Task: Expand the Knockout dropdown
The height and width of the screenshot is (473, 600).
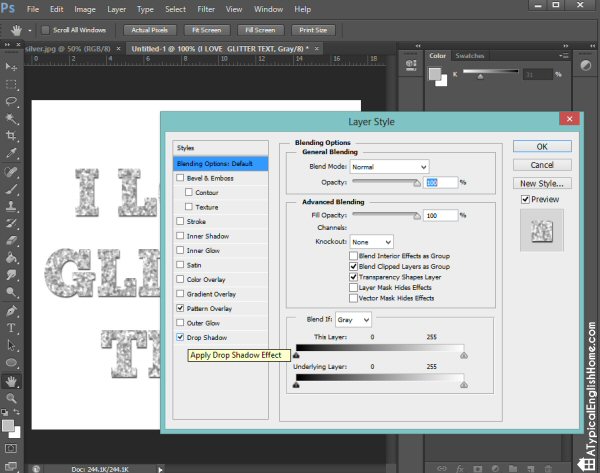Action: [371, 242]
